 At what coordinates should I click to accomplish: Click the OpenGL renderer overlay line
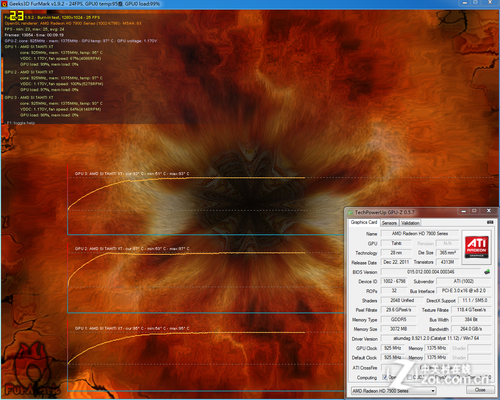coord(73,23)
